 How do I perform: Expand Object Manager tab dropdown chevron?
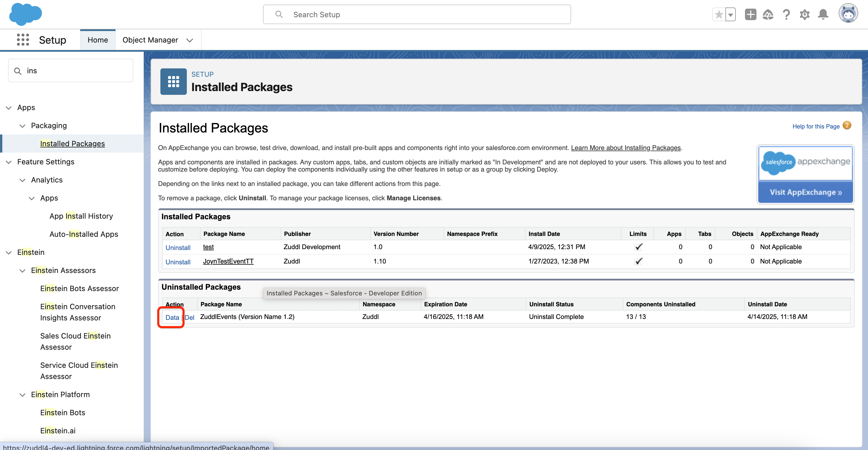pos(190,40)
